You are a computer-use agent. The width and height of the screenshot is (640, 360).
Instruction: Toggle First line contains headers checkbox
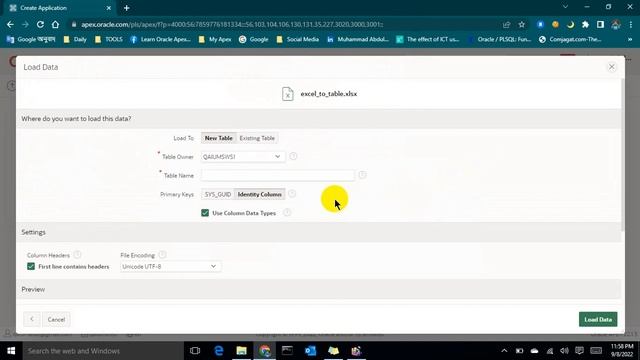(x=31, y=267)
